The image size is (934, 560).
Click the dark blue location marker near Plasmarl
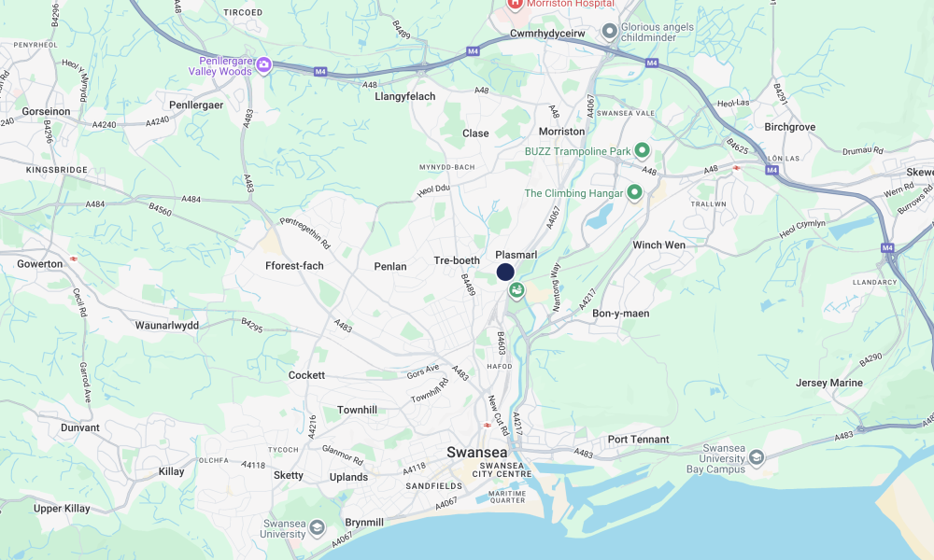[x=505, y=273]
